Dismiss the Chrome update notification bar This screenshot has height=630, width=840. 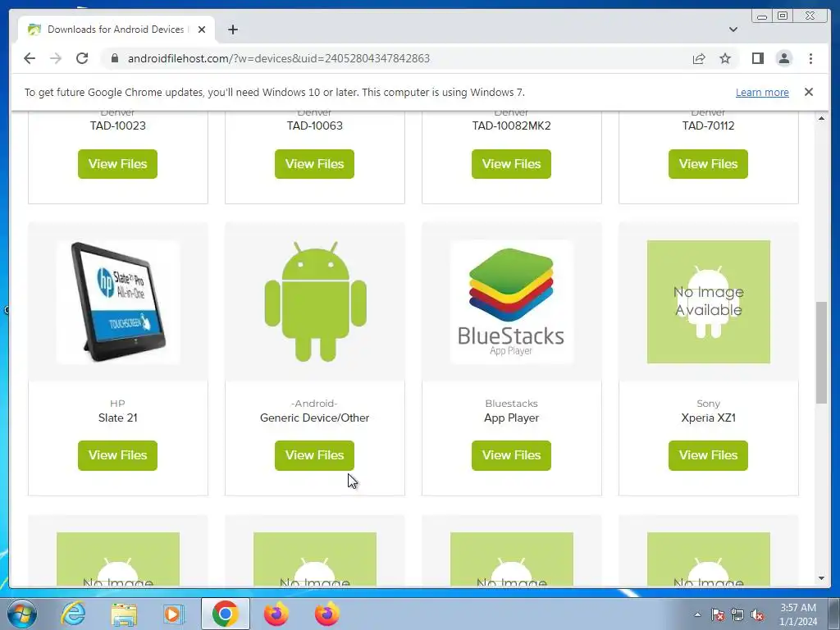tap(808, 92)
